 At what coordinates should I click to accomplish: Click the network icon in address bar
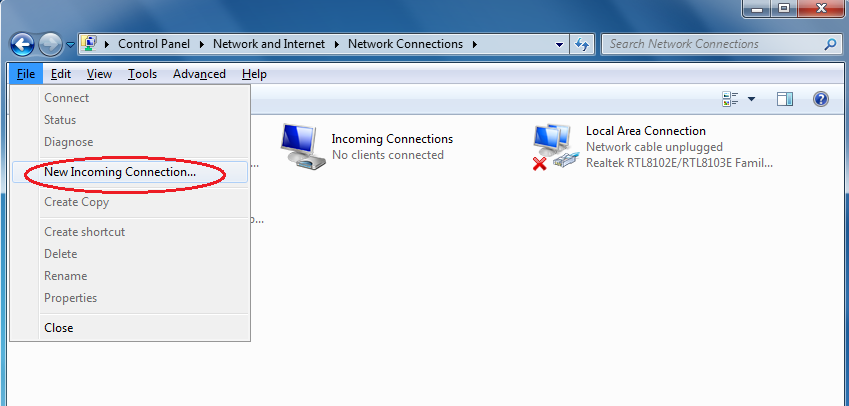[x=90, y=43]
